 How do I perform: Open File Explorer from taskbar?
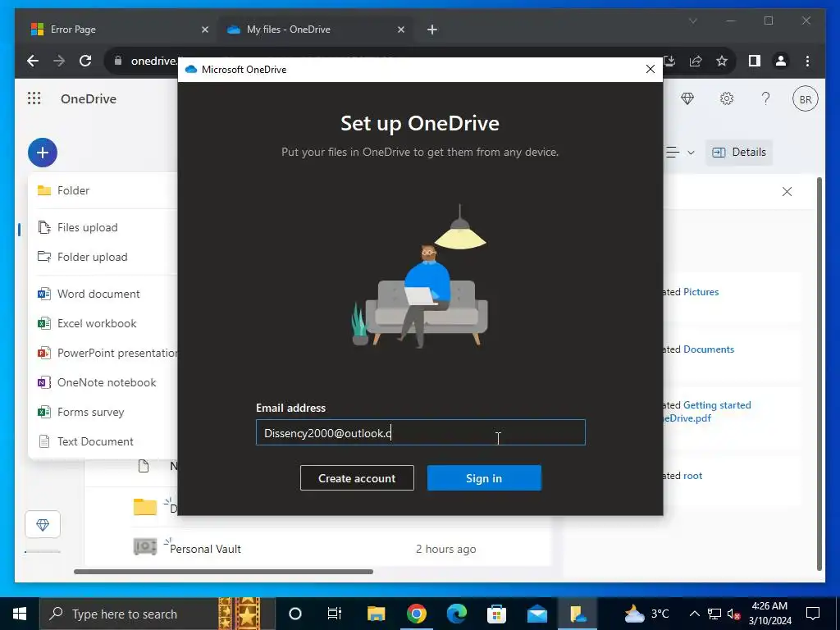tap(376, 614)
